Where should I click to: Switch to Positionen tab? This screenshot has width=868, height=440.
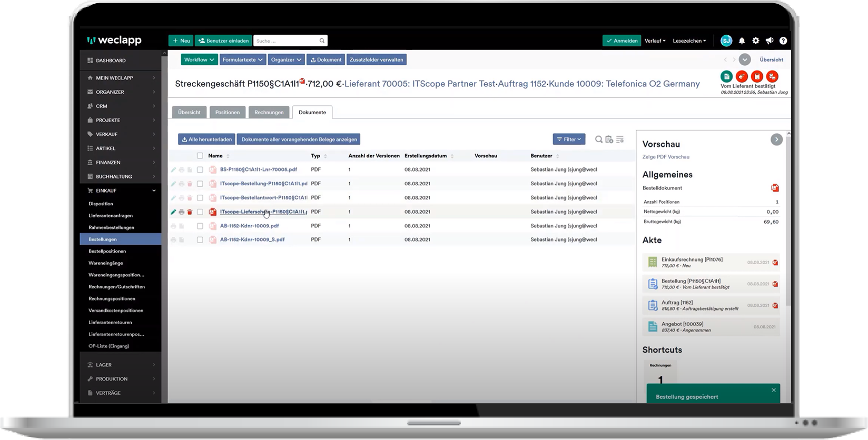pos(228,112)
